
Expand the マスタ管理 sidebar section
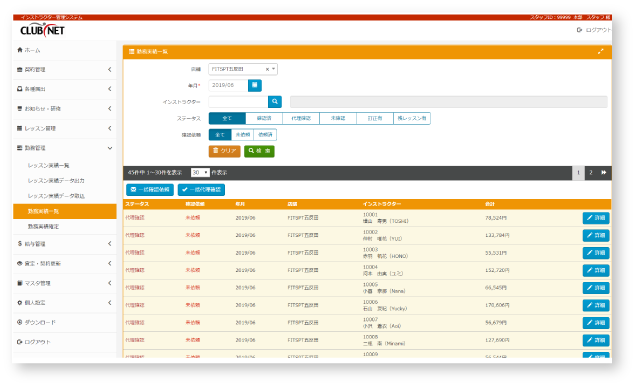point(65,283)
